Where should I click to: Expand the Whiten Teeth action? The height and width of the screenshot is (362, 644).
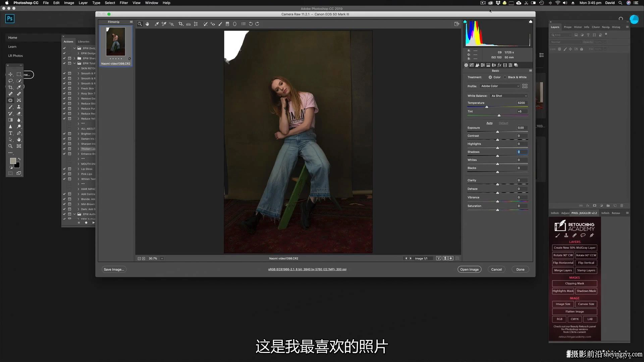[78, 179]
